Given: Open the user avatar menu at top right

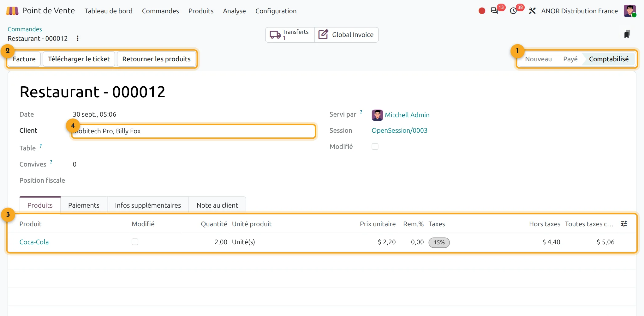Looking at the screenshot, I should click(630, 11).
